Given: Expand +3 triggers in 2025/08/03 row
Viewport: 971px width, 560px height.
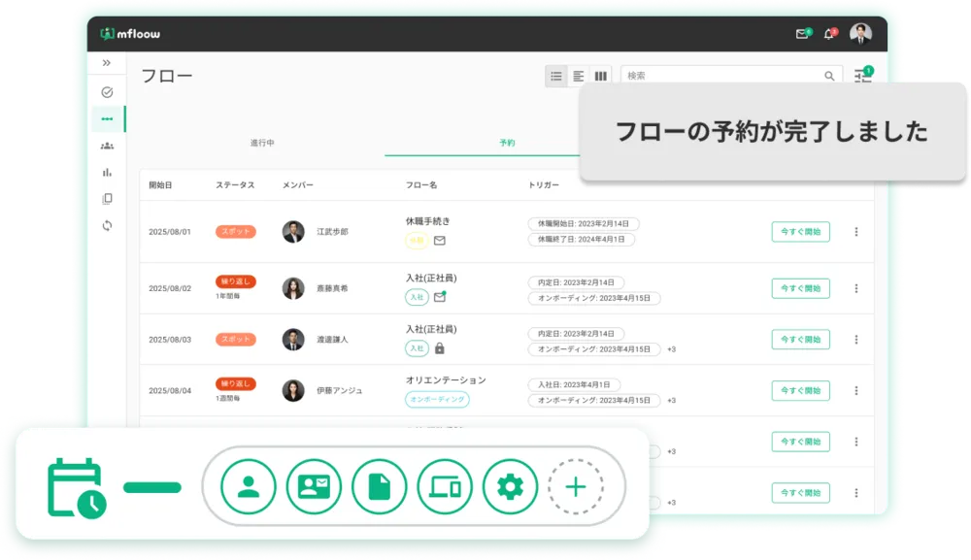Looking at the screenshot, I should 671,349.
